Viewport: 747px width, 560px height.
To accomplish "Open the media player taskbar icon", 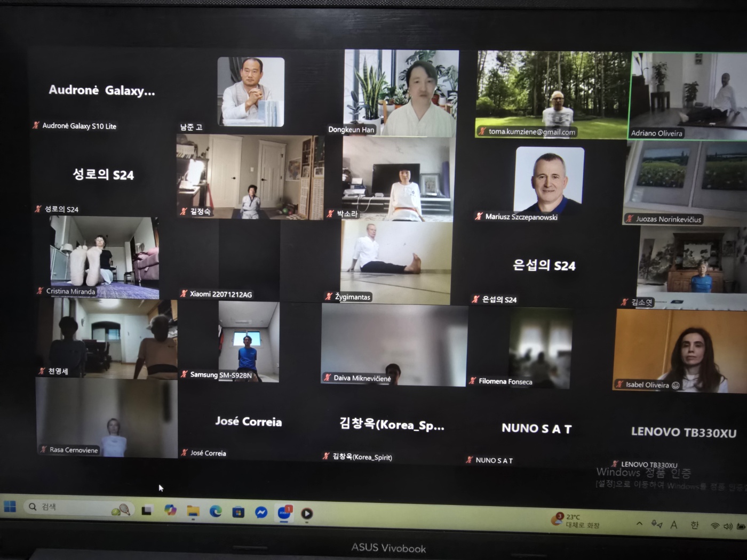I will pyautogui.click(x=307, y=514).
